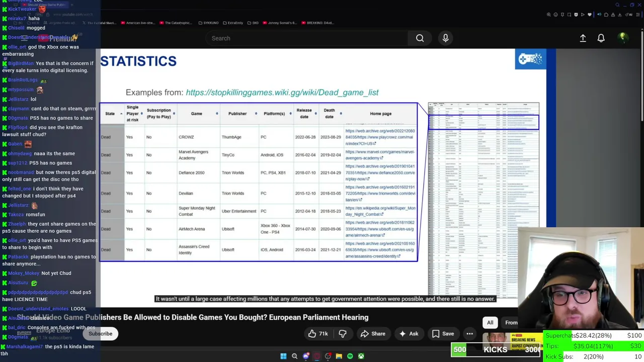The width and height of the screenshot is (644, 362).
Task: Save the video to a playlist
Action: (x=443, y=334)
